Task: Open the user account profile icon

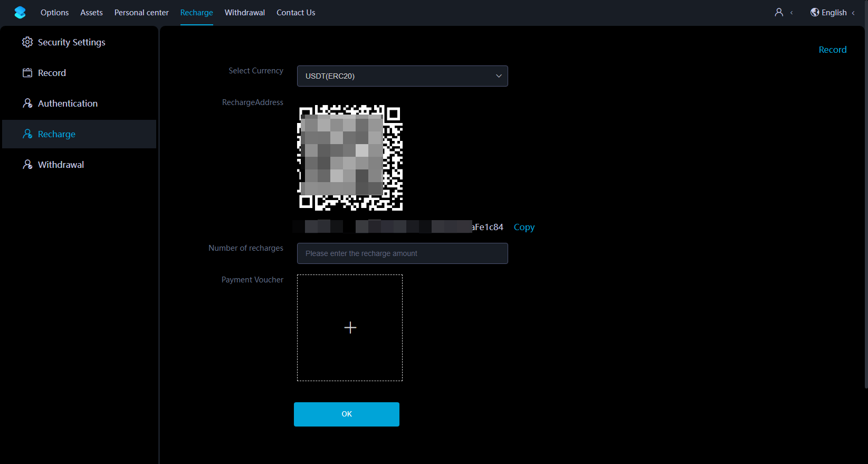Action: click(779, 12)
